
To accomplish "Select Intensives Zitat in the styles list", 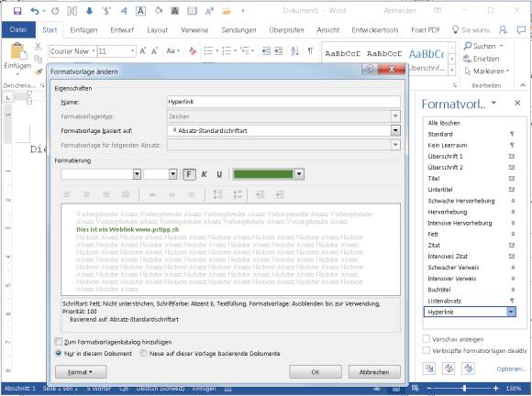I will 471,257.
